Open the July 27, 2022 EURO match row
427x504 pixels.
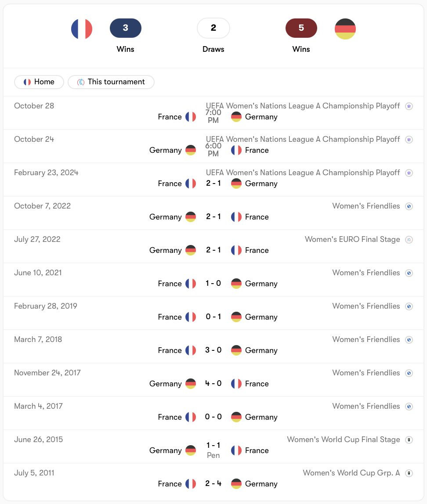[213, 246]
